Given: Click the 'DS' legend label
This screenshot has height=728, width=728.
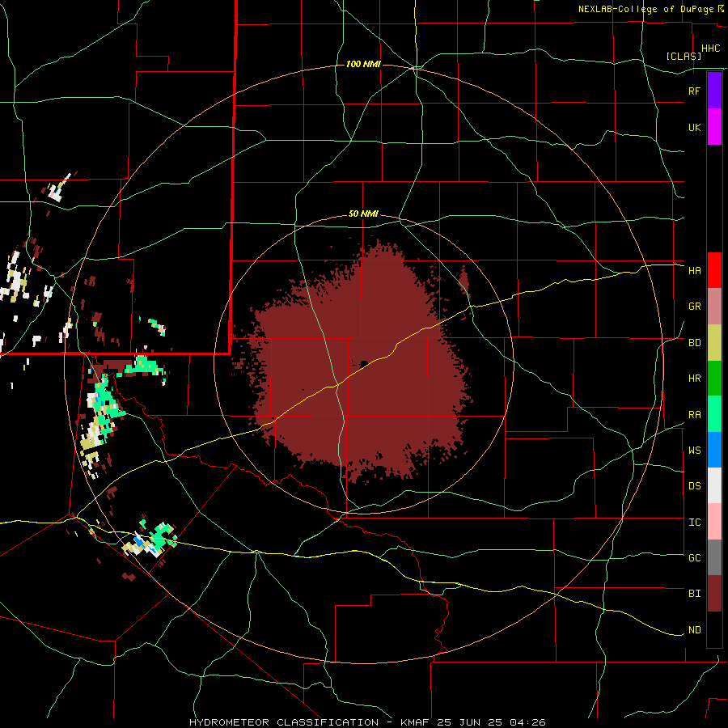Looking at the screenshot, I should tap(694, 486).
